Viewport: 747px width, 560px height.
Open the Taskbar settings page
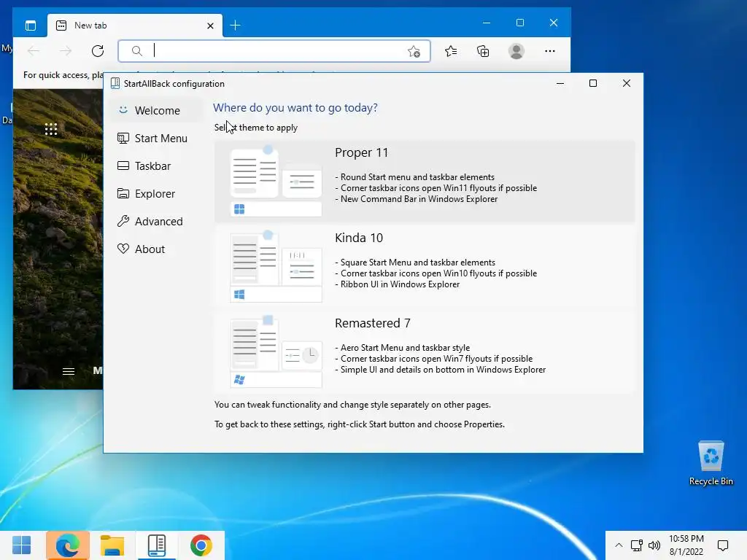coord(156,166)
